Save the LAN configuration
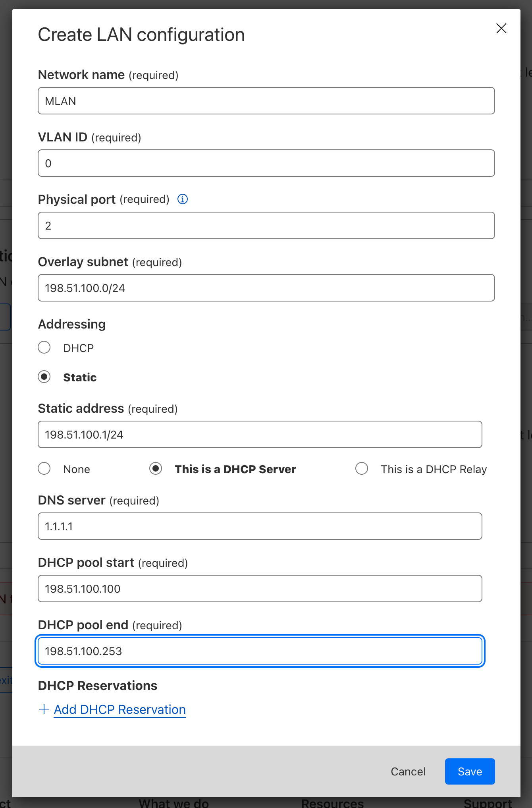Screen dimensions: 532x808 470,771
